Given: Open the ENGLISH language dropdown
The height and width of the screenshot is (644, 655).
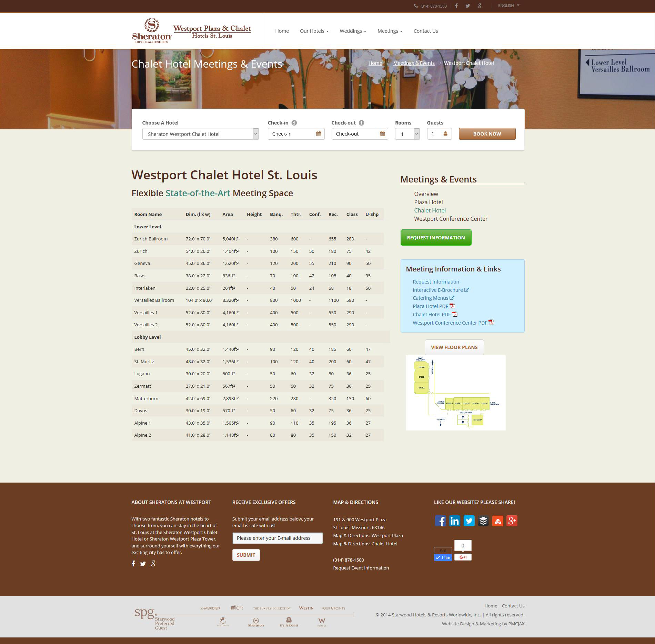Looking at the screenshot, I should tap(509, 6).
